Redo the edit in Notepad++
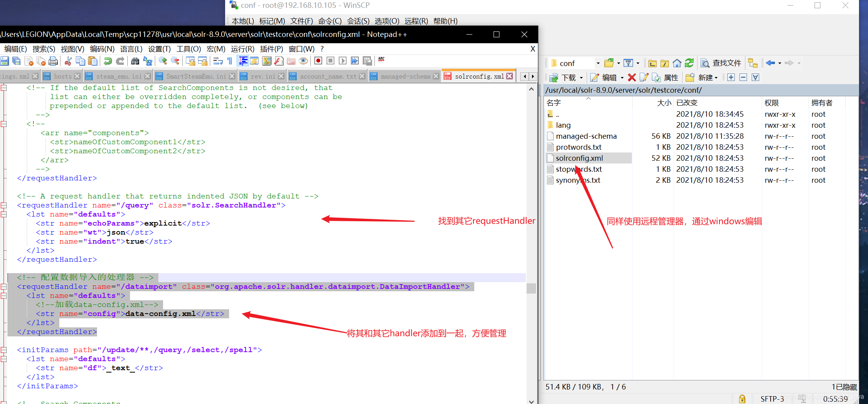The height and width of the screenshot is (404, 868). 120,61
